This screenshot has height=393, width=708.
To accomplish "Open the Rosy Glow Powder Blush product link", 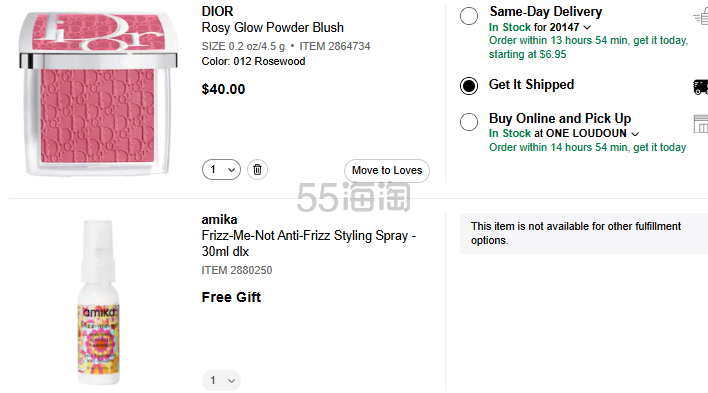I will tap(273, 28).
